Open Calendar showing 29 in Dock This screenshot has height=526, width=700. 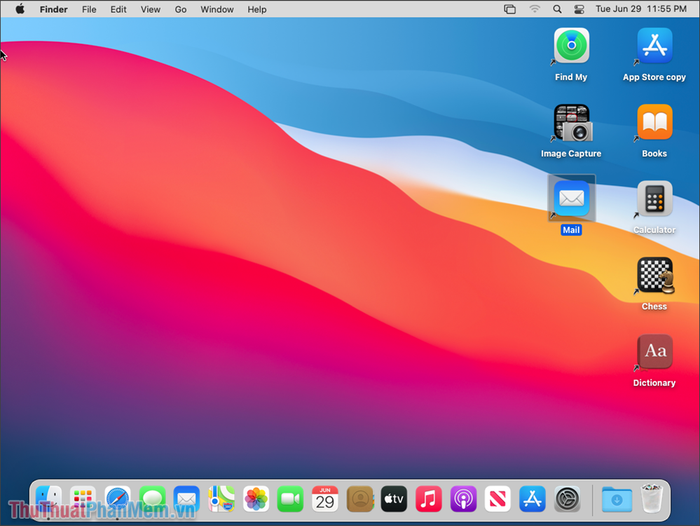pyautogui.click(x=325, y=499)
